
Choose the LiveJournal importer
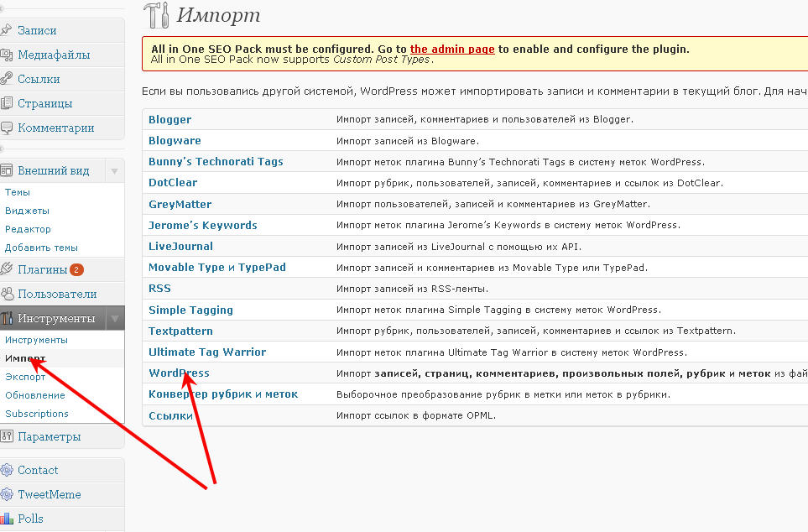180,247
